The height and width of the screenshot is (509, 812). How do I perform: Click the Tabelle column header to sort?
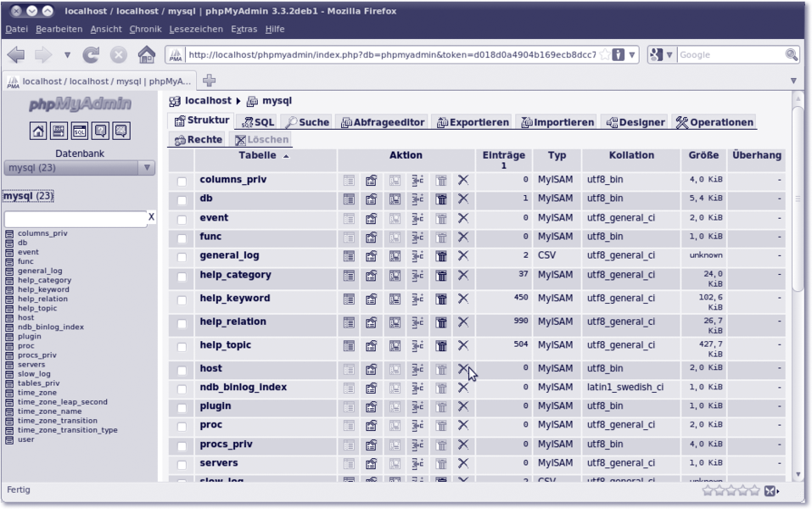coord(257,156)
